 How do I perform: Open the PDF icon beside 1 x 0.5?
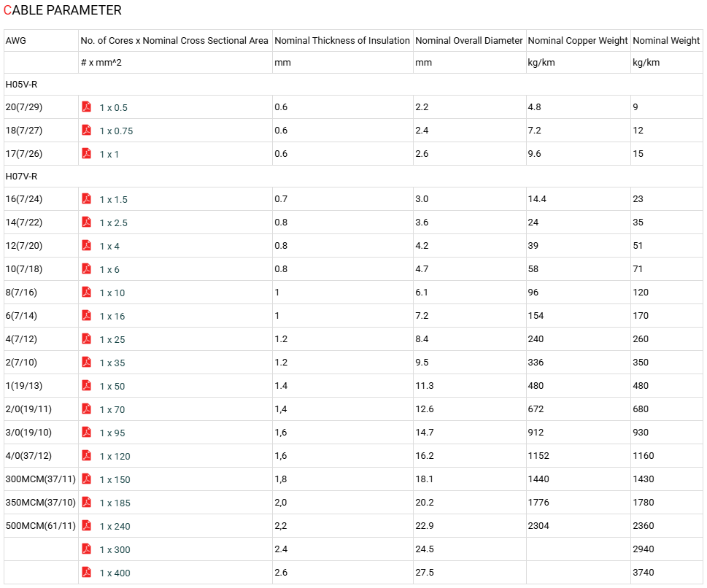[x=87, y=107]
